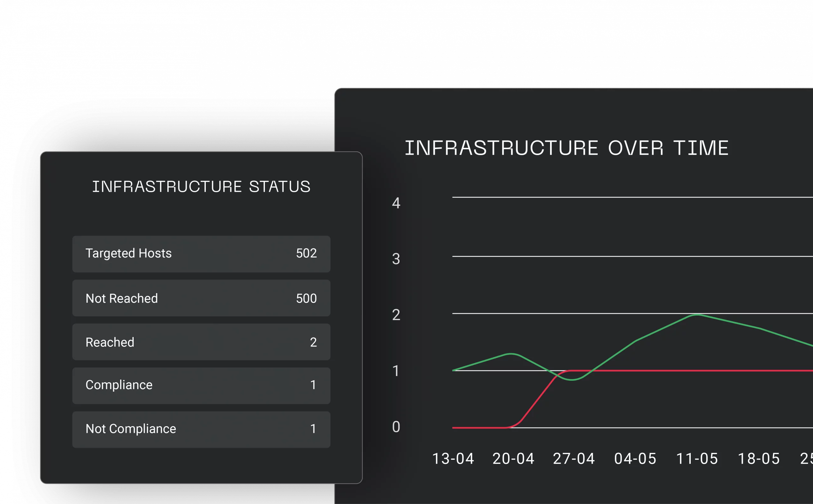Screen dimensions: 813x504
Task: Click the Not Reached value 500
Action: 306,298
